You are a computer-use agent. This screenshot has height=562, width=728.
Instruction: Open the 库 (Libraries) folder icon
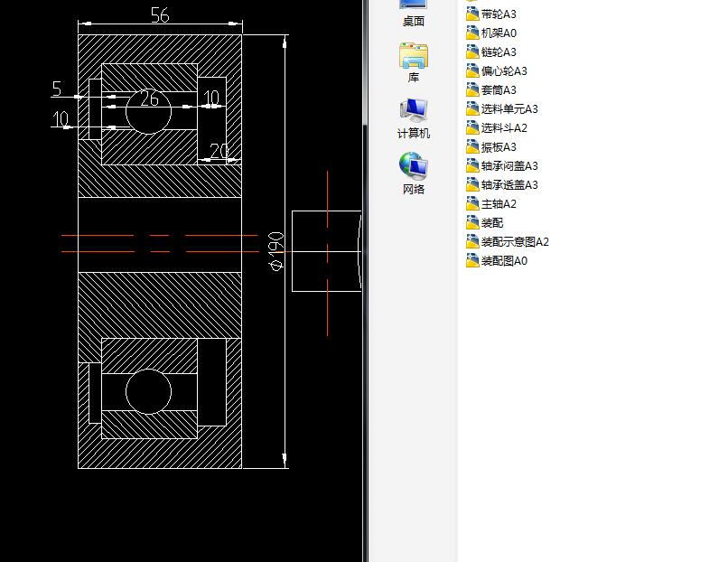[x=412, y=63]
